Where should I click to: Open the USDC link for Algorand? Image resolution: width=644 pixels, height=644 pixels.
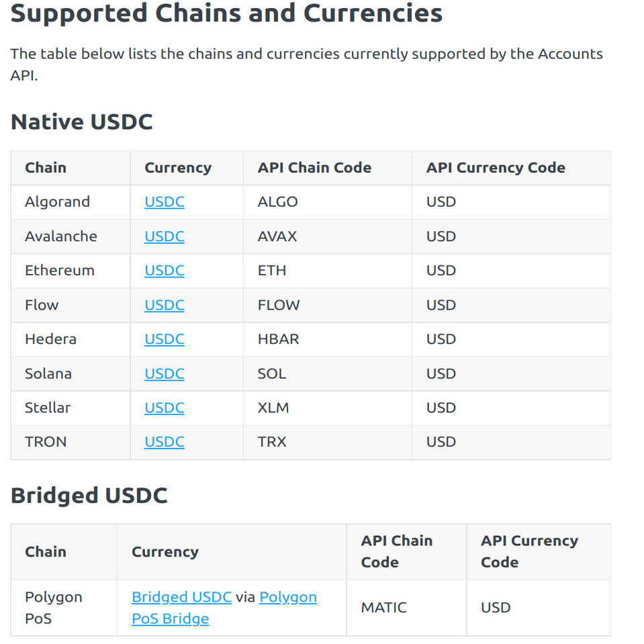164,202
